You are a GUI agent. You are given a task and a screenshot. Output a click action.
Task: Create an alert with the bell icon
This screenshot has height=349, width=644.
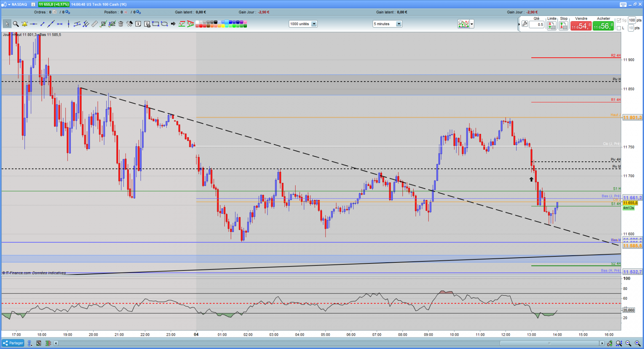tap(24, 24)
